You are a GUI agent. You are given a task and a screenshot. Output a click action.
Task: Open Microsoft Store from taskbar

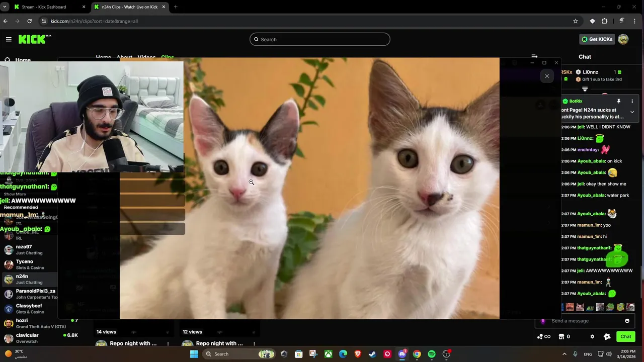coord(298,354)
